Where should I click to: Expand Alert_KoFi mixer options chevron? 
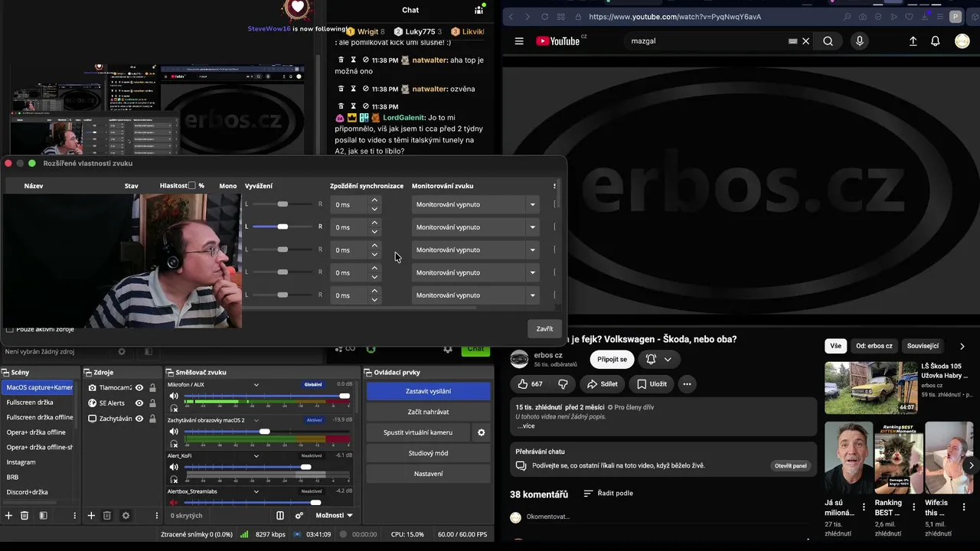[256, 455]
